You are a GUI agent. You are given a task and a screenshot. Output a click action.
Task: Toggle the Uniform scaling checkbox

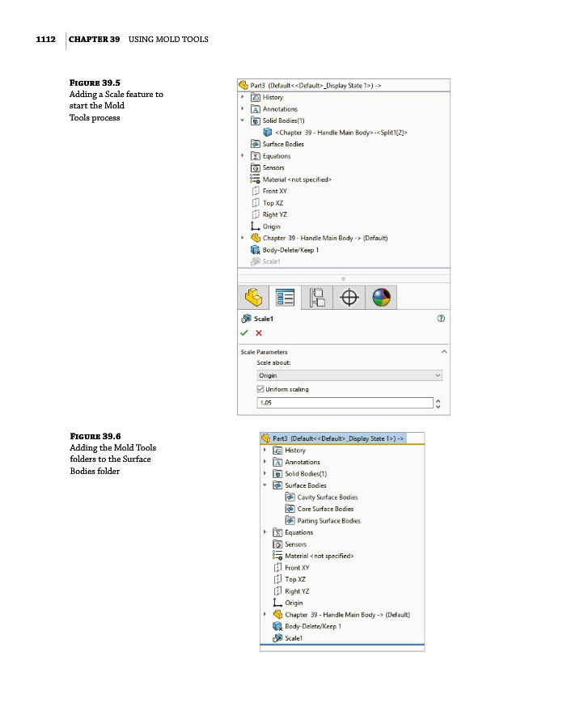click(260, 389)
